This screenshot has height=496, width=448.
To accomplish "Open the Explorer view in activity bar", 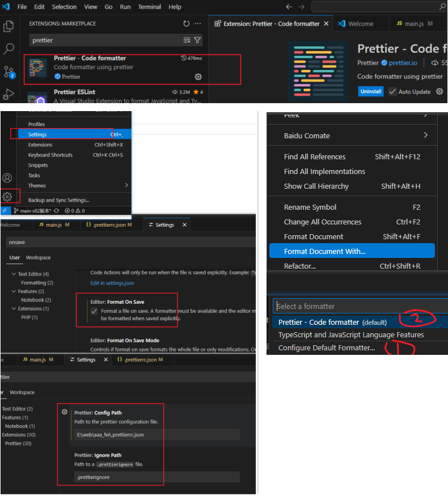I will click(x=9, y=26).
